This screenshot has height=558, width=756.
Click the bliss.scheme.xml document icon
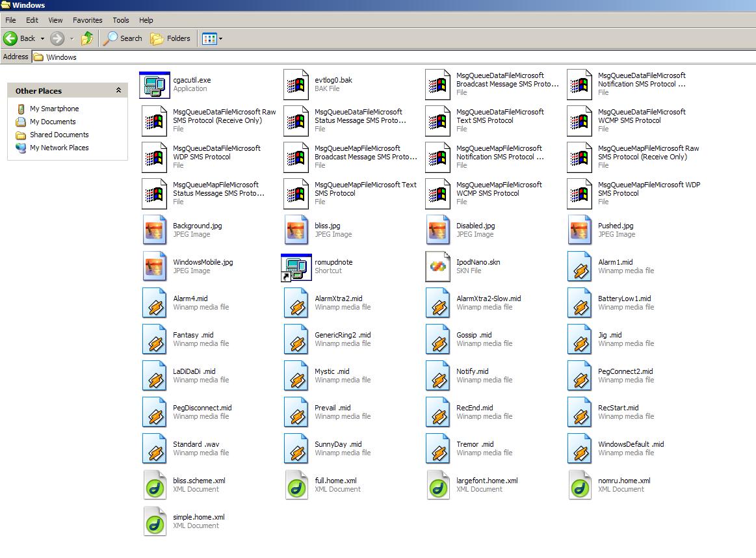(x=154, y=485)
